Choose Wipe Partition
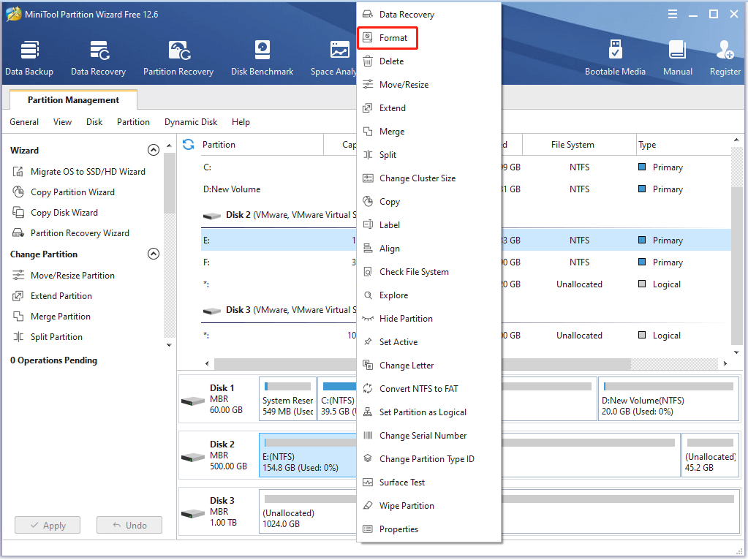 pyautogui.click(x=429, y=505)
